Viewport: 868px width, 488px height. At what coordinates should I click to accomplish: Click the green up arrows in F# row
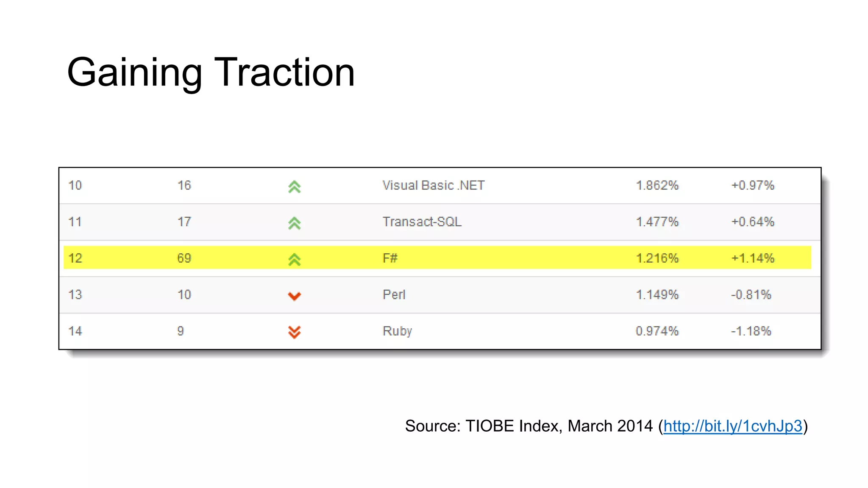point(294,259)
